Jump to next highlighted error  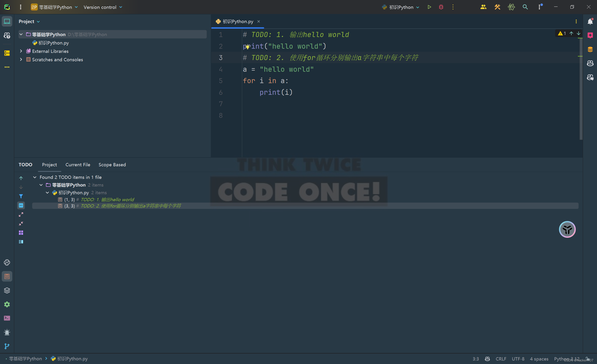point(578,33)
